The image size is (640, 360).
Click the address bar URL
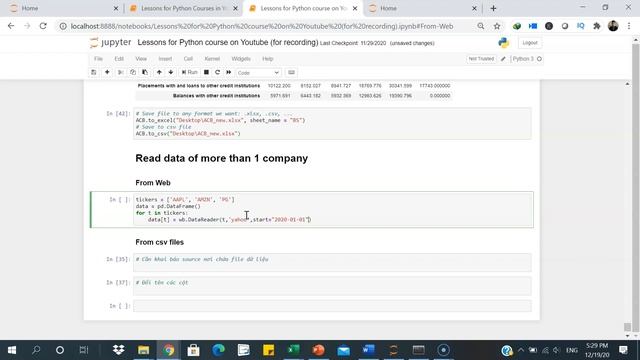click(262, 26)
